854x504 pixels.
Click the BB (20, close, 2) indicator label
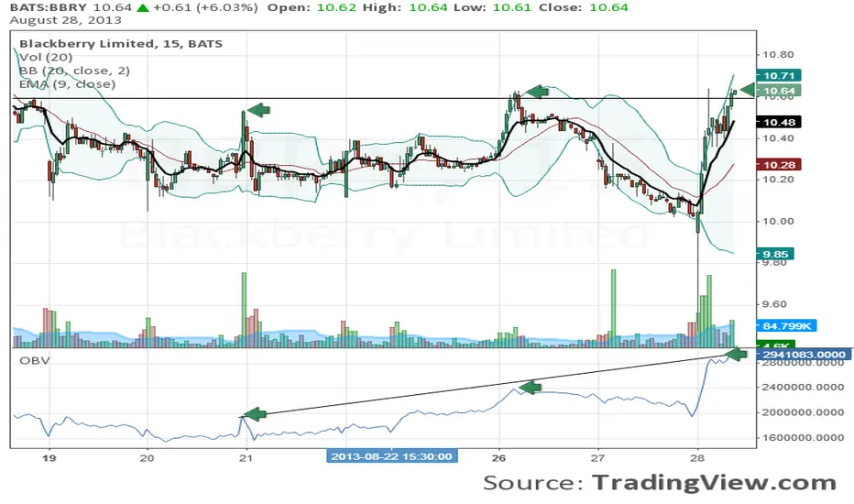point(74,71)
